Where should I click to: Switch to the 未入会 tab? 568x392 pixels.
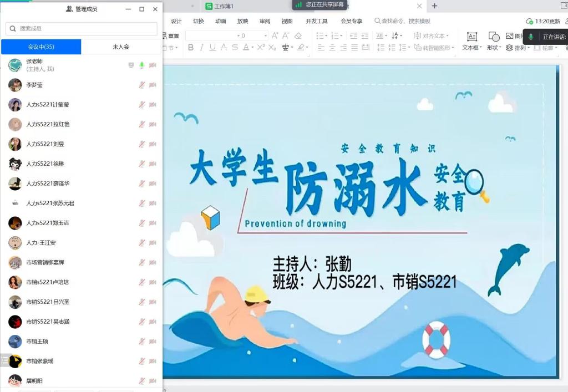(x=121, y=47)
